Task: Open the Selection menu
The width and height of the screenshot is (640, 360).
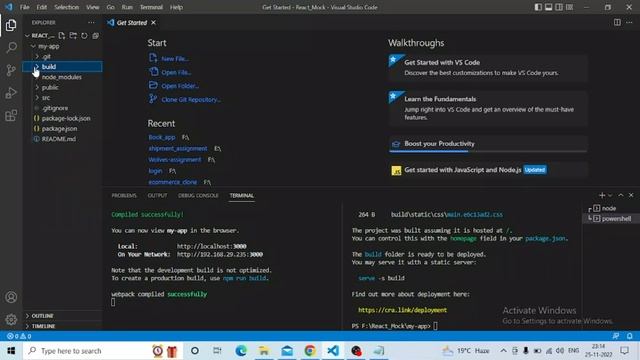Action: (66, 7)
